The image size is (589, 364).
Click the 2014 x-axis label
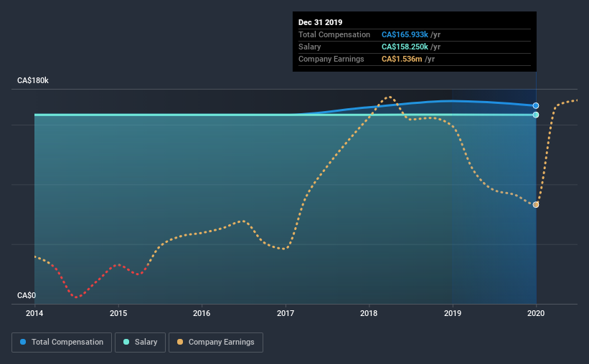click(34, 313)
